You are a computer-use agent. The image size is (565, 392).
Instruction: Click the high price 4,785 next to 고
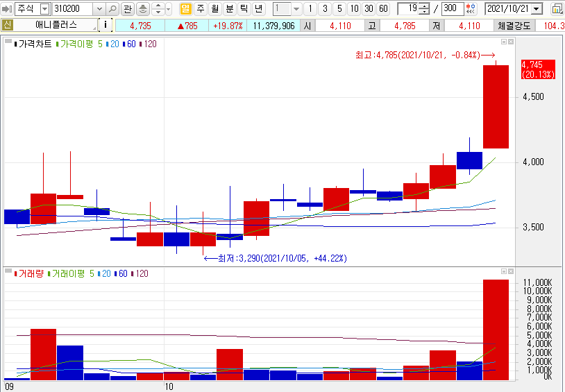(405, 26)
